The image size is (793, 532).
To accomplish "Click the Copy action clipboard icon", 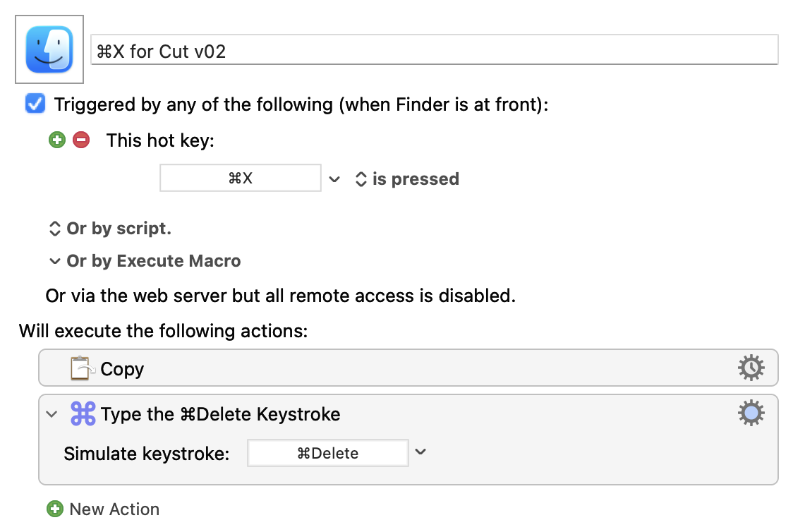I will 83,368.
